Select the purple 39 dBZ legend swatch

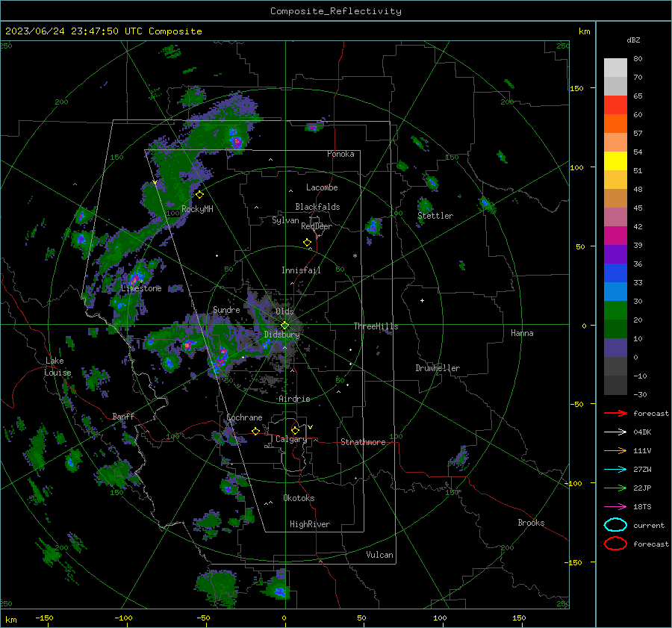(x=615, y=254)
